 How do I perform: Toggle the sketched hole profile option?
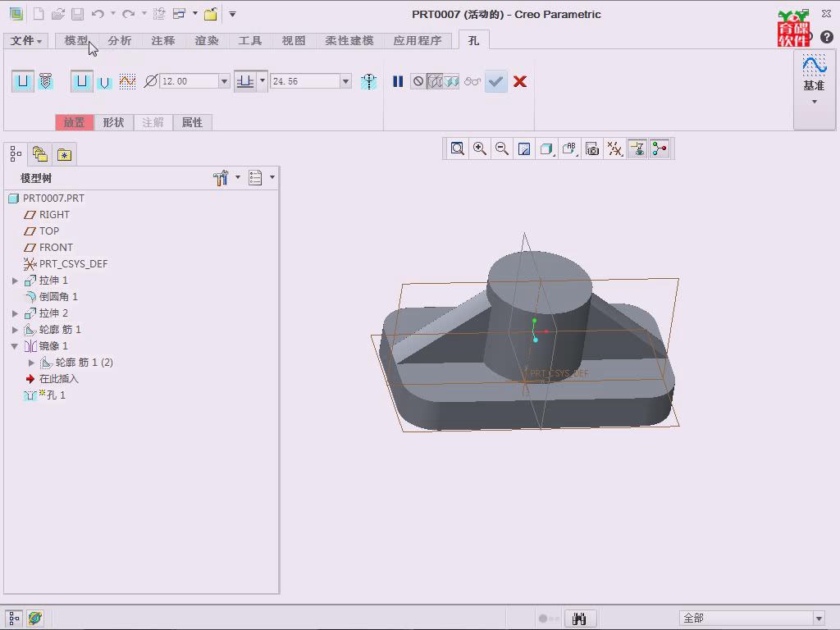pyautogui.click(x=127, y=81)
